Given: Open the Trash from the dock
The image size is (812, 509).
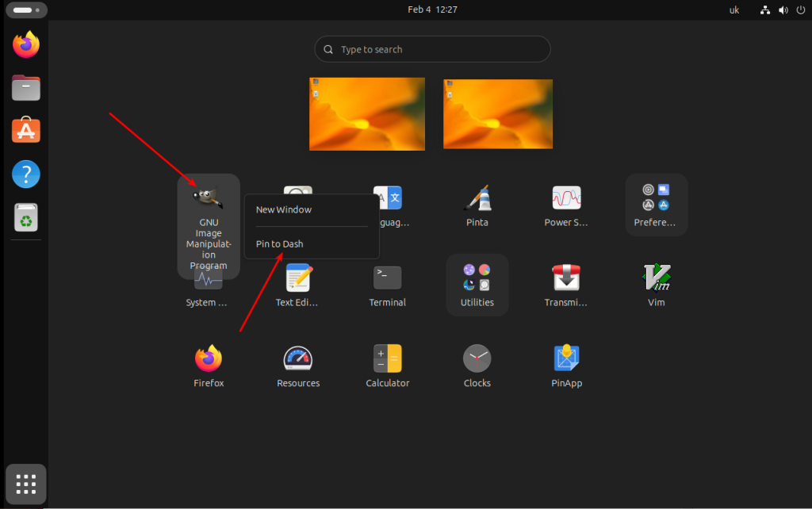Looking at the screenshot, I should (26, 217).
